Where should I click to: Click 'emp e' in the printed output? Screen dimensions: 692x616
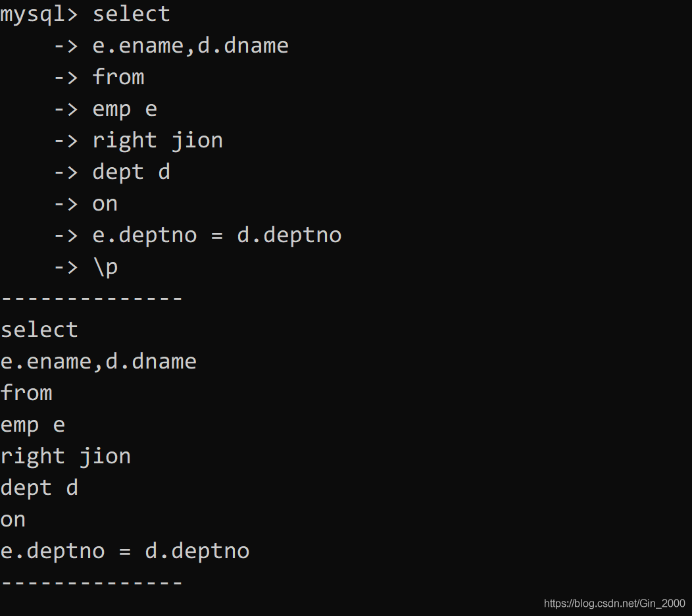point(33,425)
